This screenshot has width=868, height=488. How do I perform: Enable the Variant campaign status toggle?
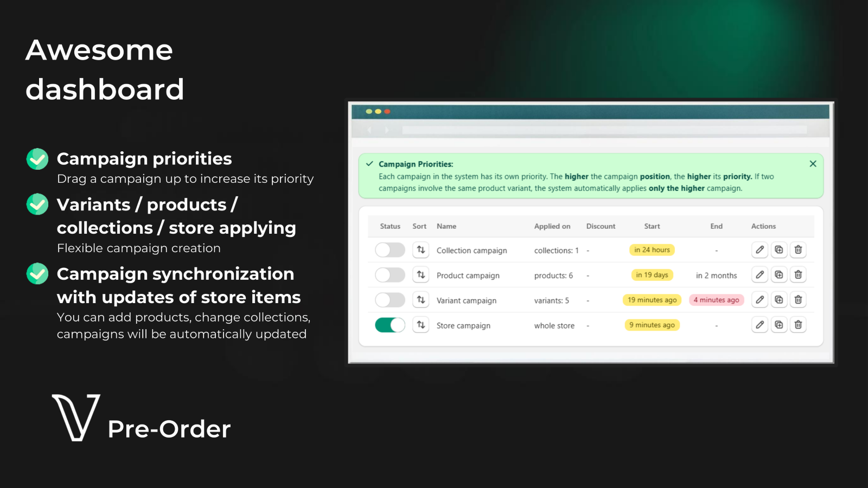click(390, 300)
